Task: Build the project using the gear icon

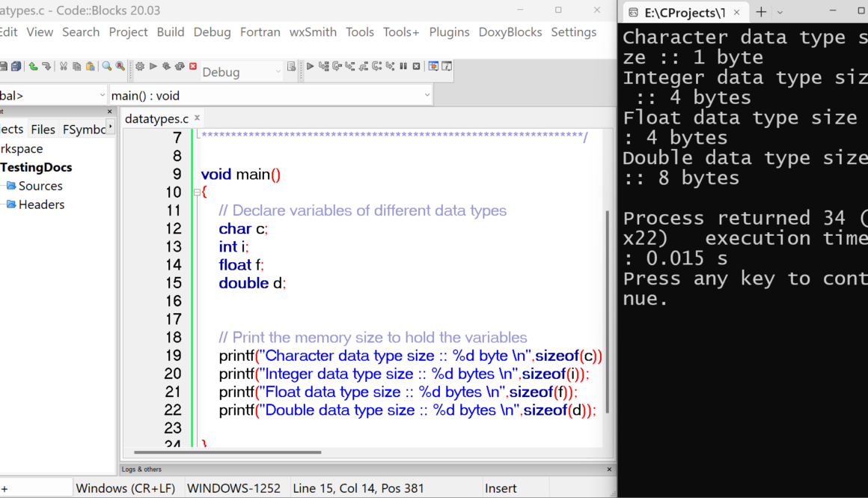Action: tap(139, 67)
